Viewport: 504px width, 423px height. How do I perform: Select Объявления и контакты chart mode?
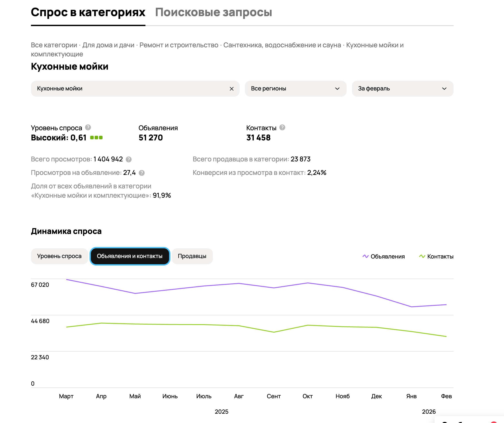click(130, 256)
